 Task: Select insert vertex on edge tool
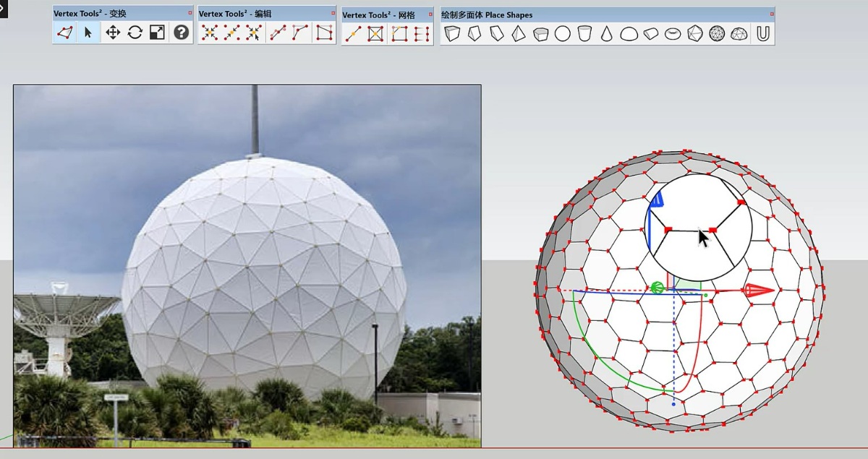click(353, 34)
